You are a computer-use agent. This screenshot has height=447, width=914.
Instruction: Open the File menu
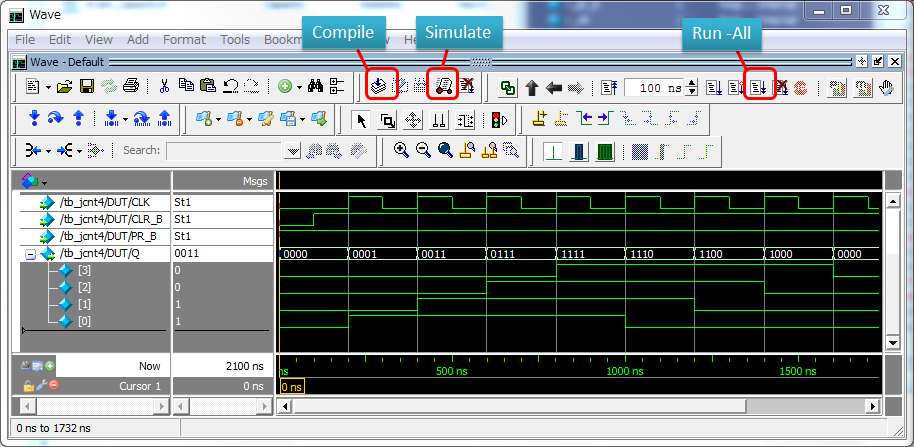coord(25,40)
